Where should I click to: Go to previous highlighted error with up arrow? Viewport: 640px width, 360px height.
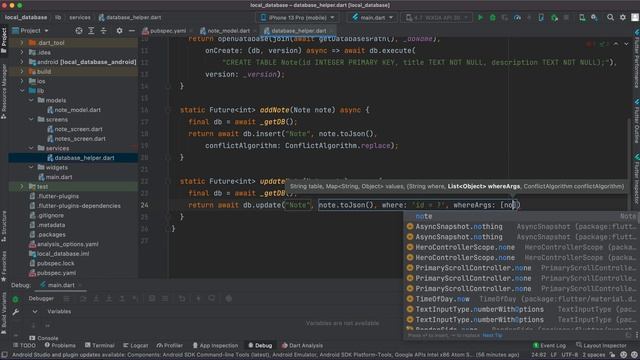[x=616, y=44]
